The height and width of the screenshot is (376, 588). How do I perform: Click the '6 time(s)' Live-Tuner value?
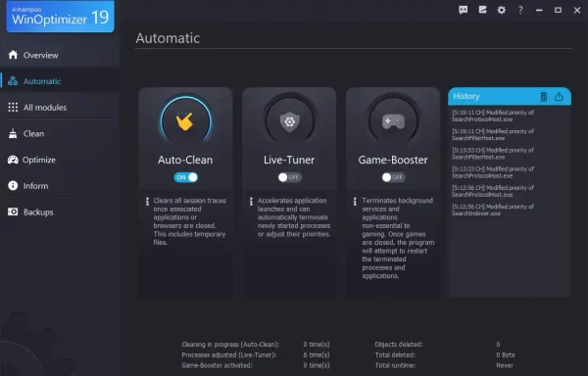(x=317, y=354)
